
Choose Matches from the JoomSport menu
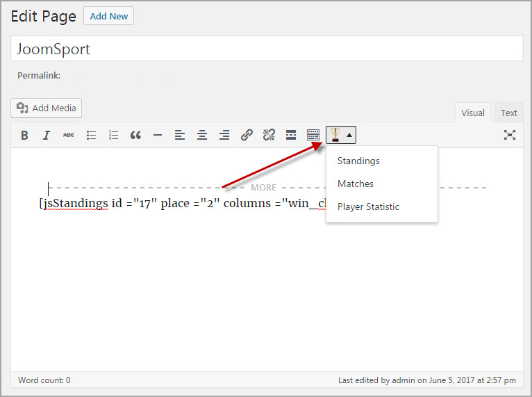click(382, 184)
